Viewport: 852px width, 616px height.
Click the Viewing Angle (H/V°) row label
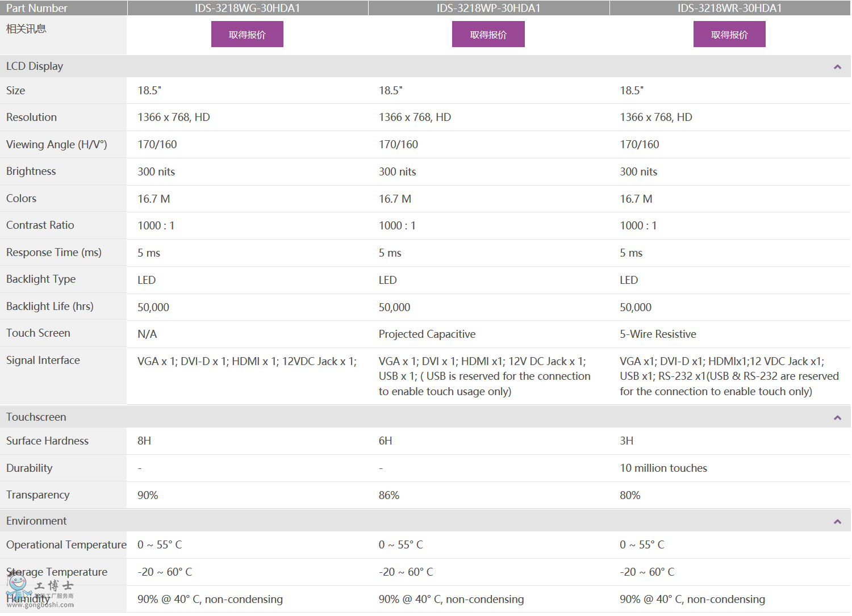(57, 145)
